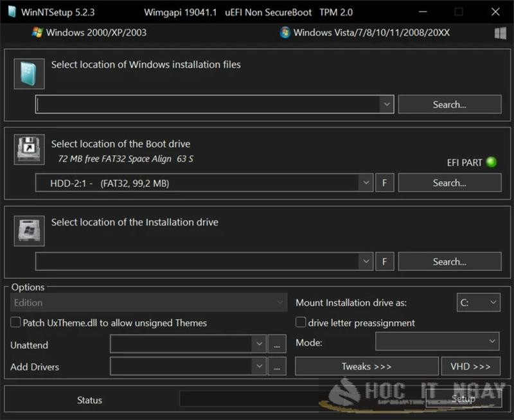Search for the Boot drive location
The image size is (514, 420).
click(x=449, y=183)
